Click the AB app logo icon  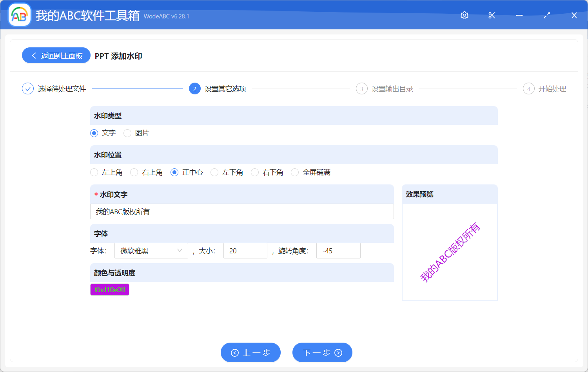tap(19, 15)
